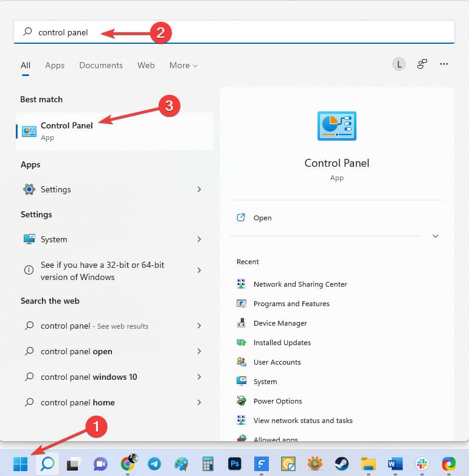
Task: Open the three-dots options menu
Action: 444,64
